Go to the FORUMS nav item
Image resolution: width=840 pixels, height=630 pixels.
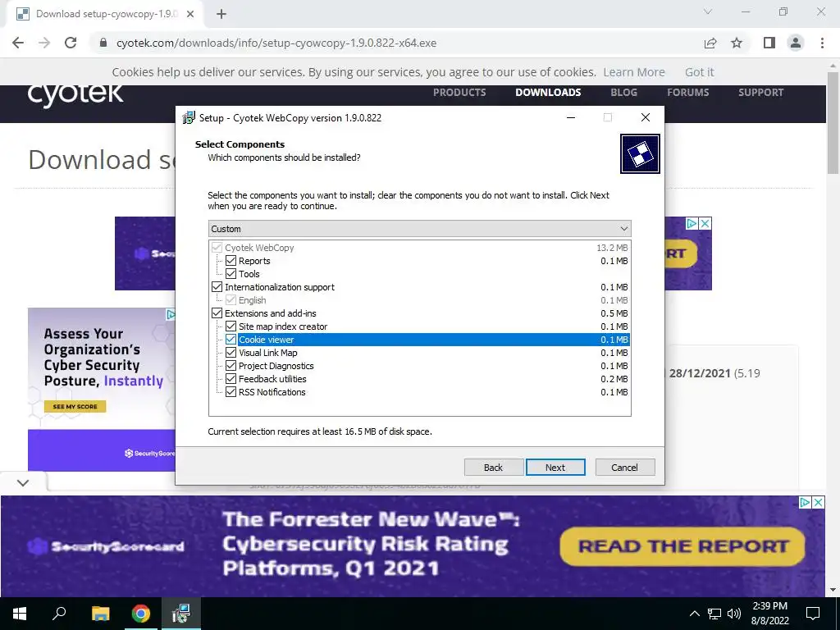[688, 92]
